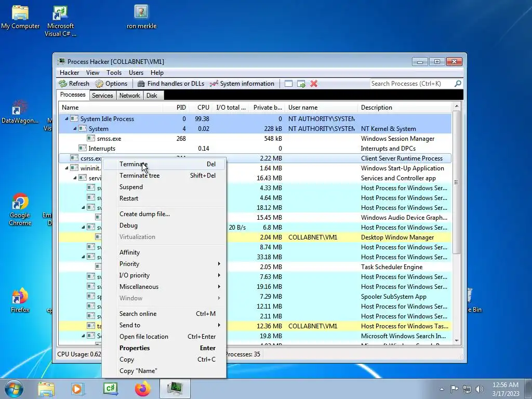The width and height of the screenshot is (532, 399).
Task: Choose Terminate from the context menu
Action: tap(164, 164)
